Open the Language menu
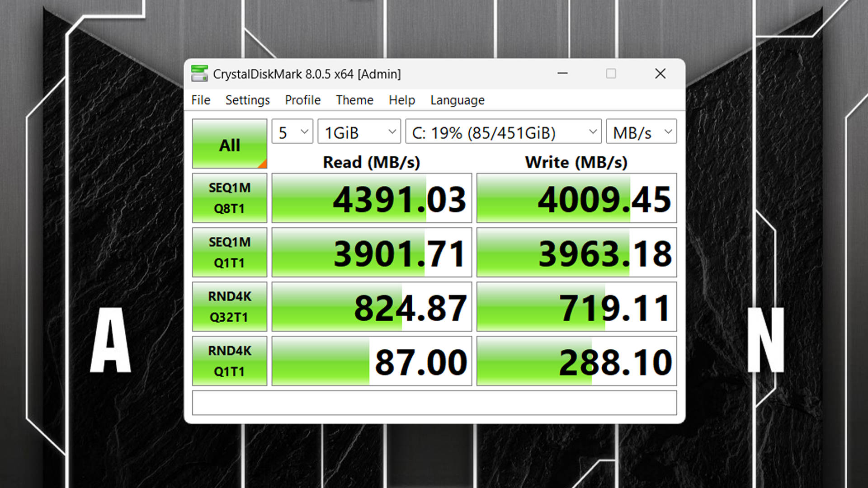This screenshot has height=488, width=868. [457, 100]
